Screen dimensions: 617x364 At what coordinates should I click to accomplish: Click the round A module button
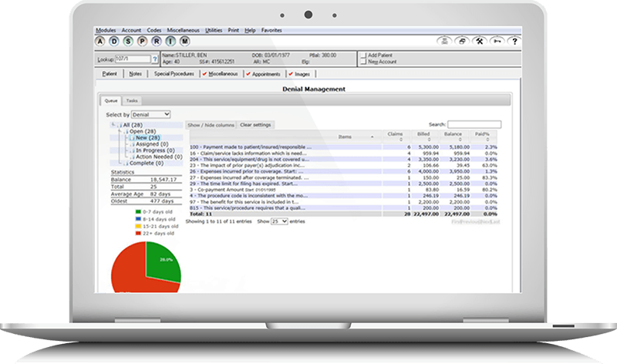pyautogui.click(x=100, y=41)
